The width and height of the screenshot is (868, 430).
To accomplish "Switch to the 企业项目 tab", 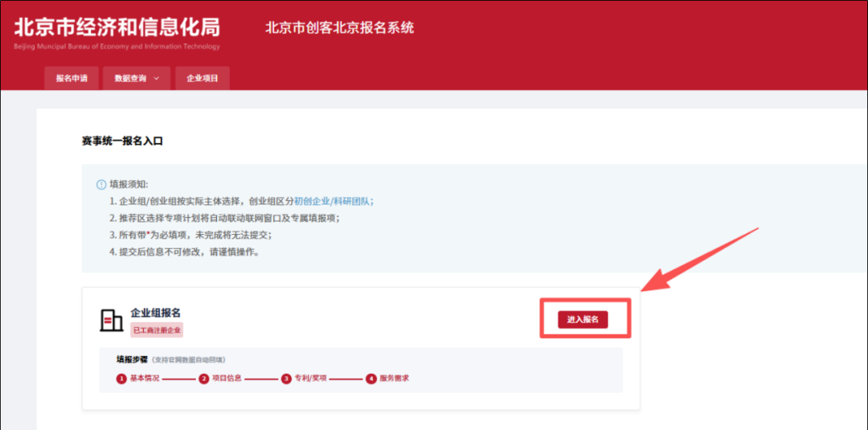I will pyautogui.click(x=202, y=79).
